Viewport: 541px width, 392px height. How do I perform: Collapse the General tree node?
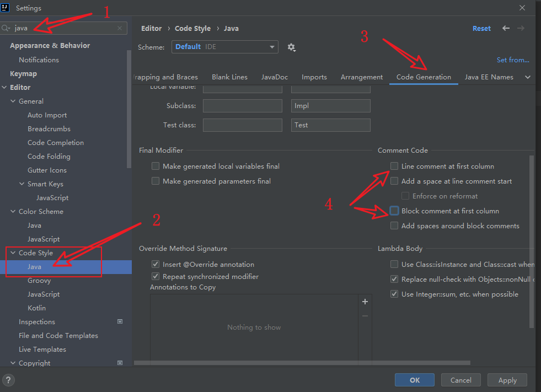13,101
